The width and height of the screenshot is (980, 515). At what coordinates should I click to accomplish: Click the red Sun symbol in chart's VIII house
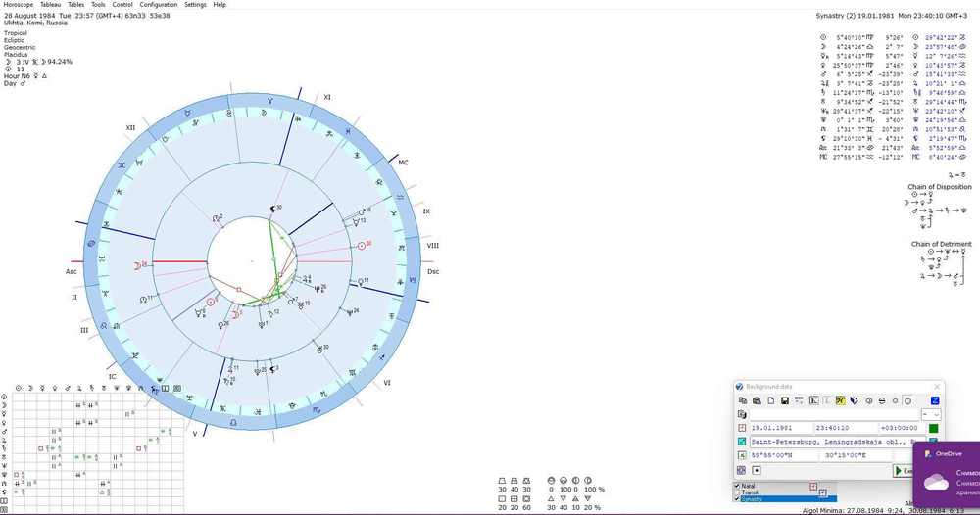click(362, 246)
